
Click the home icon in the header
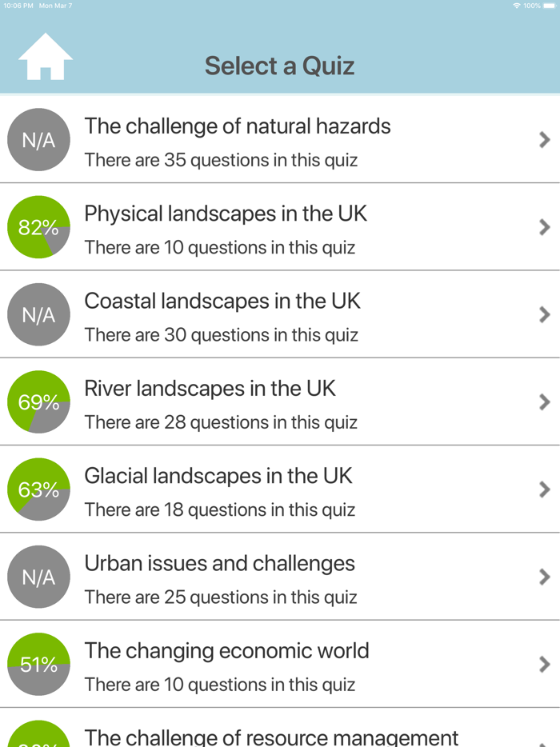point(46,56)
